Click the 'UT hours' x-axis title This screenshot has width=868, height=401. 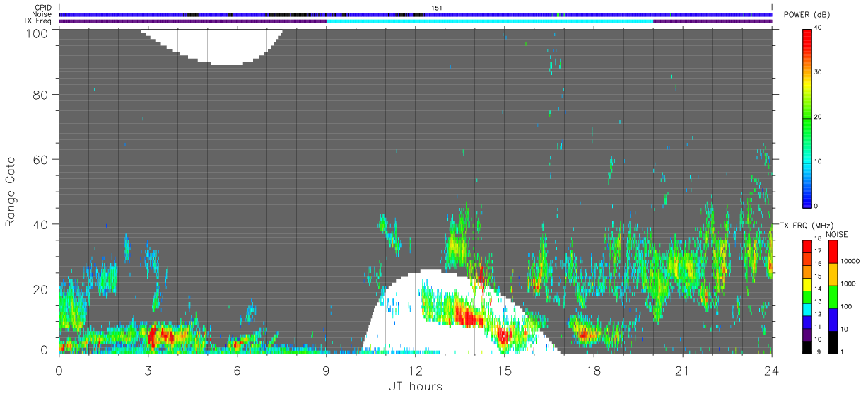[x=415, y=386]
